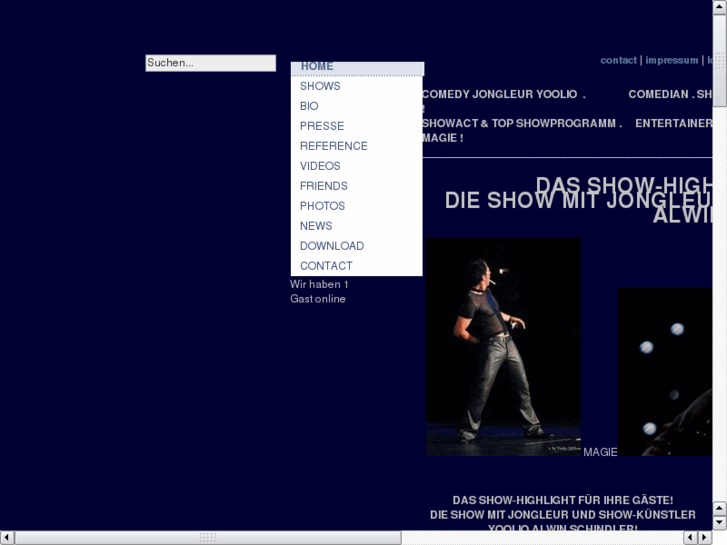Click the vertical scrollbar down arrow at bottom

tap(720, 523)
